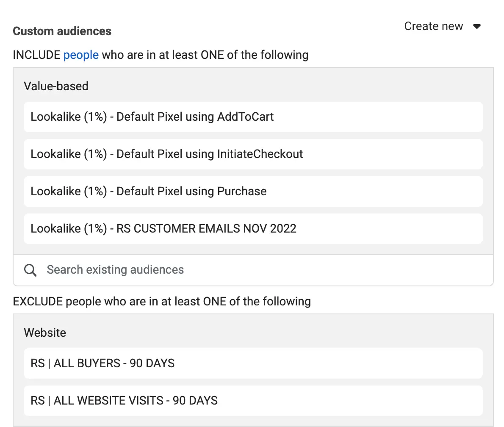504x427 pixels.
Task: Click the word INCLUDE before the people link
Action: (36, 55)
